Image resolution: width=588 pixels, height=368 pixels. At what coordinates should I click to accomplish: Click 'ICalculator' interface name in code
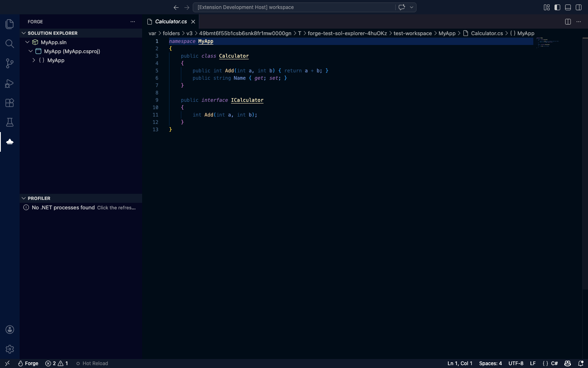click(247, 100)
